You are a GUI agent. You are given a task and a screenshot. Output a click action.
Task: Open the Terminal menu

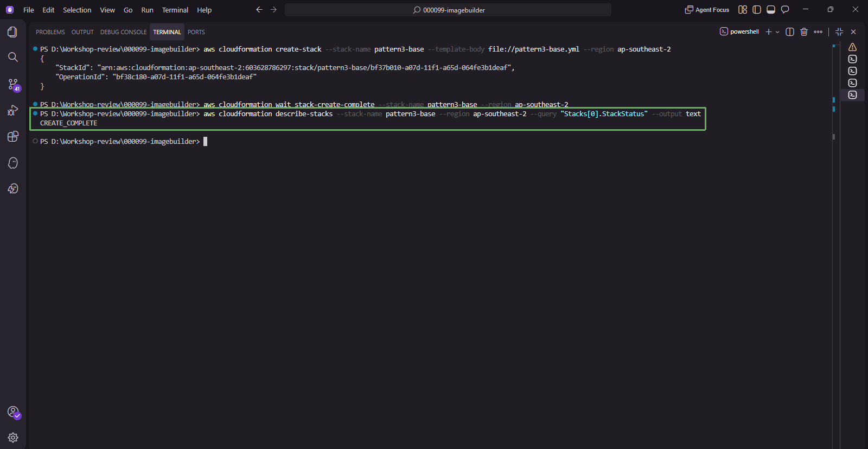click(175, 10)
